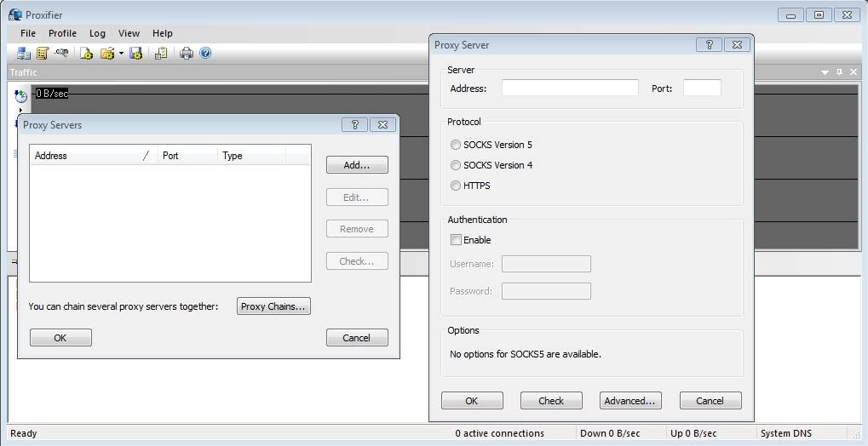This screenshot has width=868, height=446.
Task: Sort by Port column header
Action: pos(187,156)
